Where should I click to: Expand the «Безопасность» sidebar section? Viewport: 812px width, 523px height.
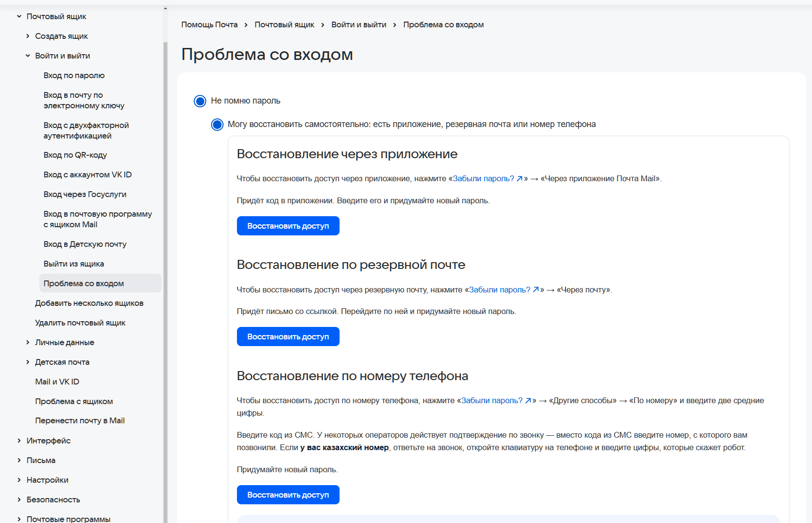pos(18,499)
